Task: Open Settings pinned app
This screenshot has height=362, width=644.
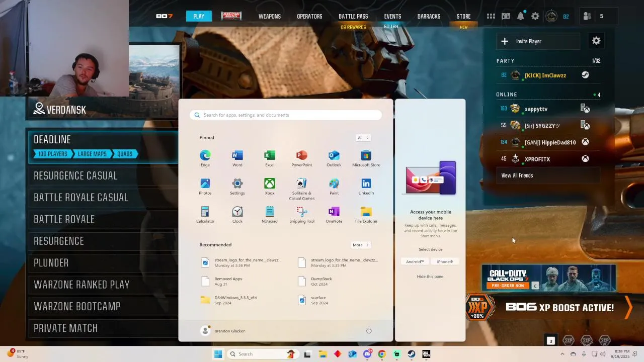Action: coord(237,186)
